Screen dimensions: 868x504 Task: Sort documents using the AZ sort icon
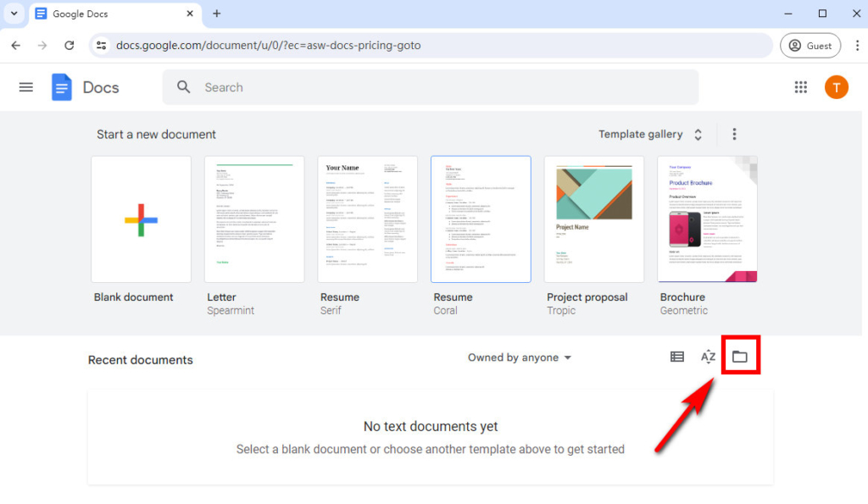pos(708,357)
